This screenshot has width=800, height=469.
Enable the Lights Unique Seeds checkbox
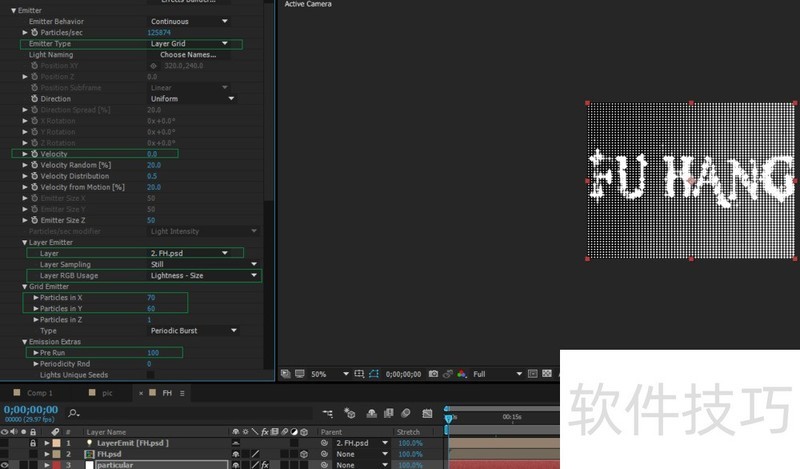coord(152,375)
